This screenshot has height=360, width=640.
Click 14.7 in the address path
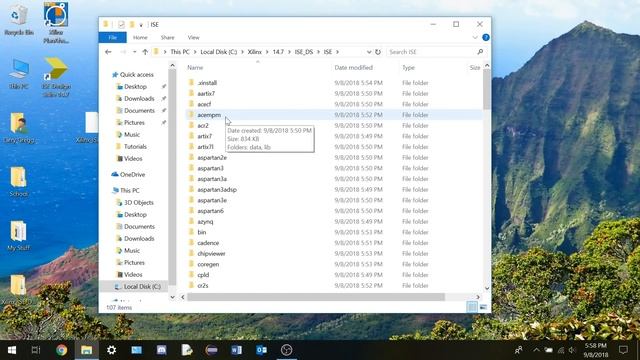pos(278,52)
